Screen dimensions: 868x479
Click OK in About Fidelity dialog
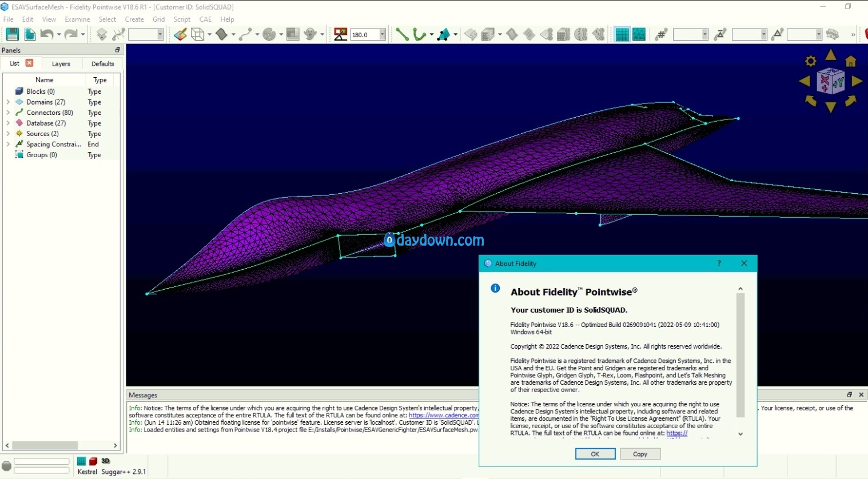[x=595, y=454]
